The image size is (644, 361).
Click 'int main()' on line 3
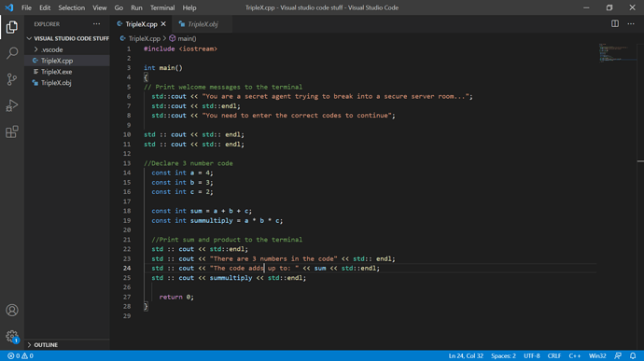click(163, 68)
